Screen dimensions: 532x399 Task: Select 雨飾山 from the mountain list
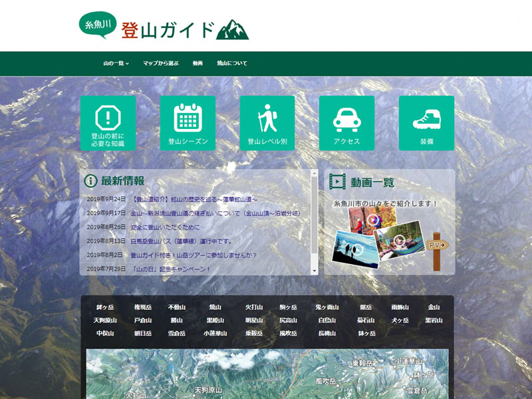(x=400, y=308)
